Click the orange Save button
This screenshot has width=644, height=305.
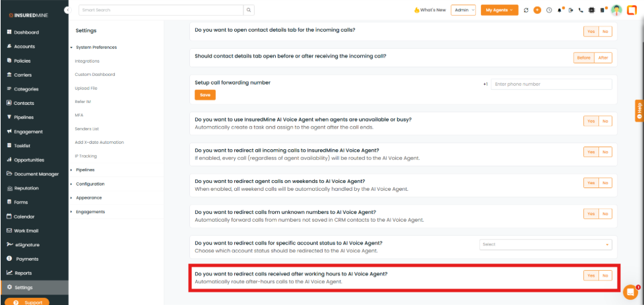point(205,95)
